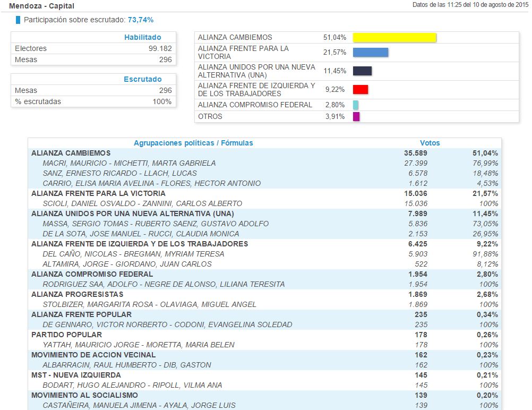Click the Escrutado column header

142,79
